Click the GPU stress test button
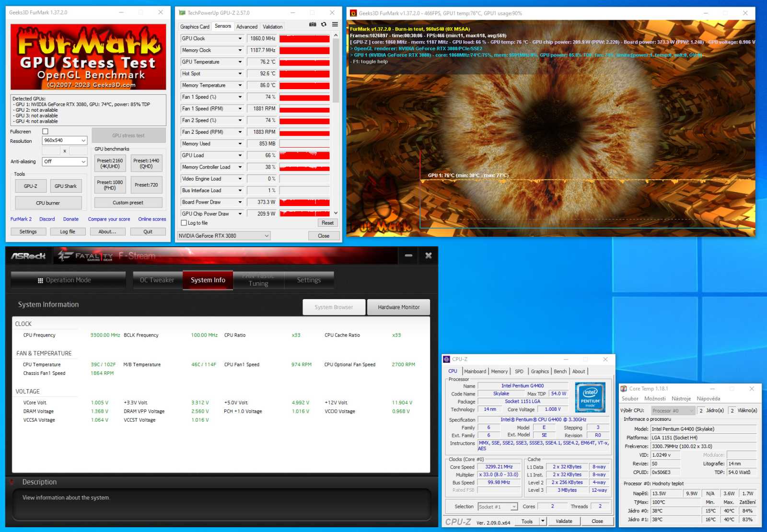 128,135
